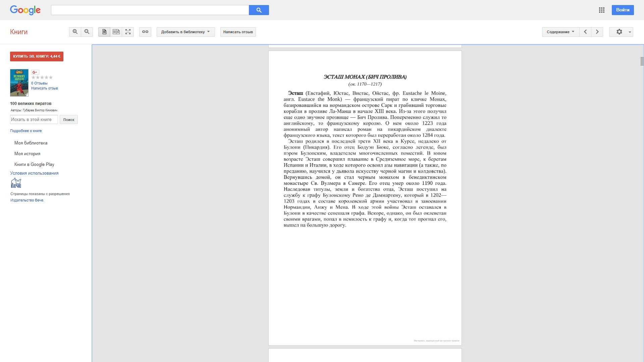Click the zoom out magnifier icon
Image resolution: width=644 pixels, height=362 pixels.
pos(87,32)
